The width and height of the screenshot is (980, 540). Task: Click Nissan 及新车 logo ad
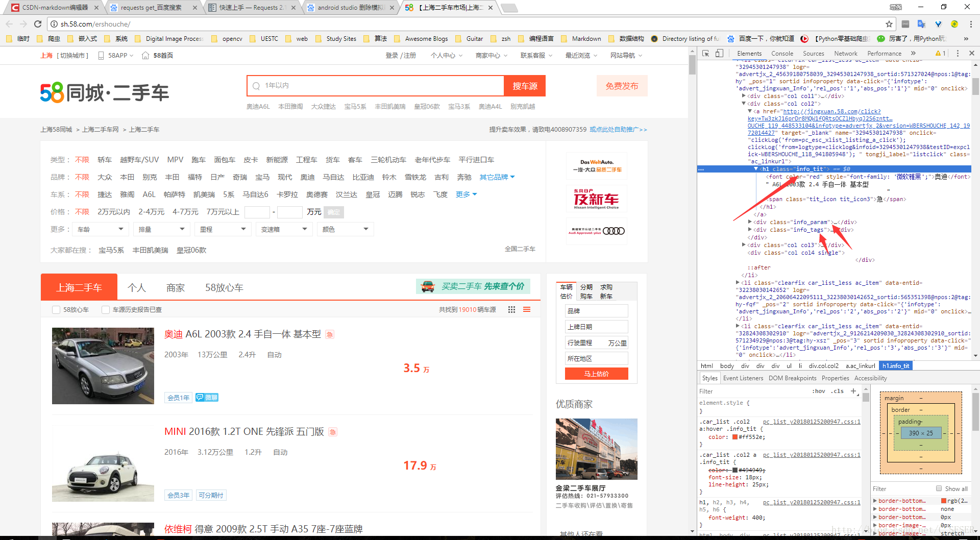(596, 199)
